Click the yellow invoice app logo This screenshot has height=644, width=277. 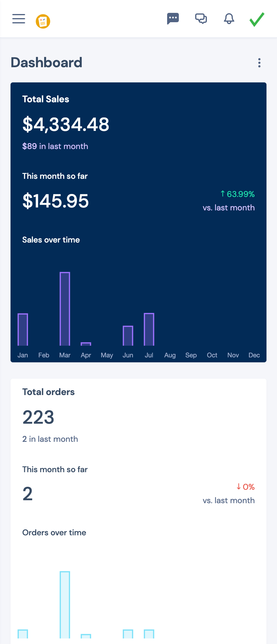pos(43,21)
